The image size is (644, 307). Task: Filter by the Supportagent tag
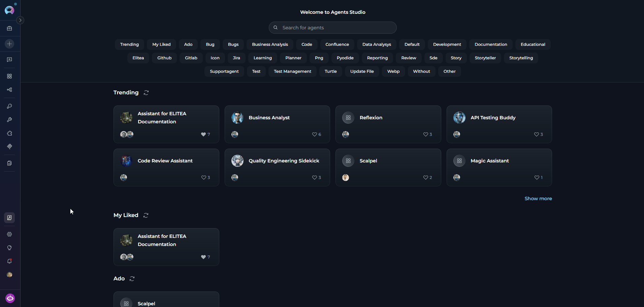click(224, 71)
